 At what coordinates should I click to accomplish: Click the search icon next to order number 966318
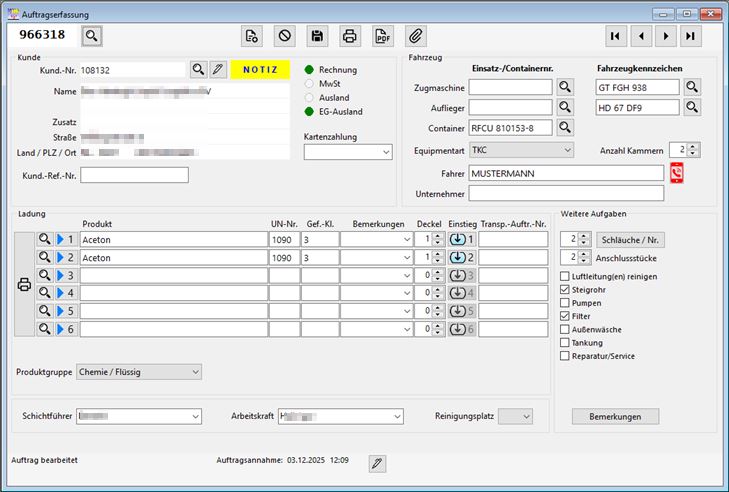[x=92, y=36]
